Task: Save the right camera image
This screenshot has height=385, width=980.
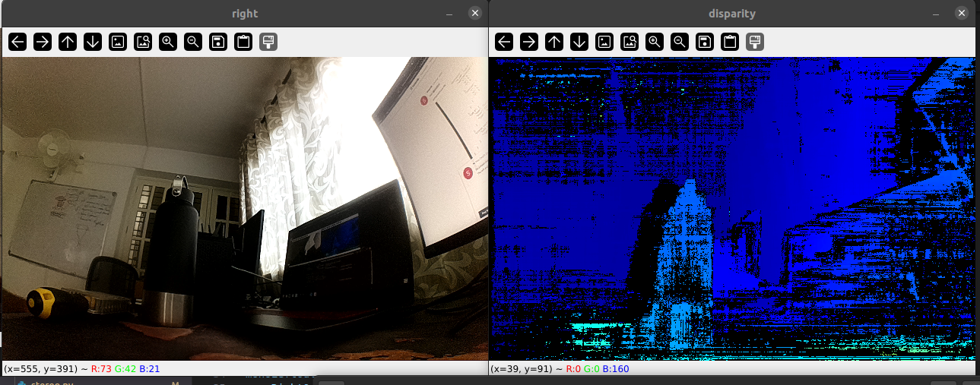Action: click(218, 42)
